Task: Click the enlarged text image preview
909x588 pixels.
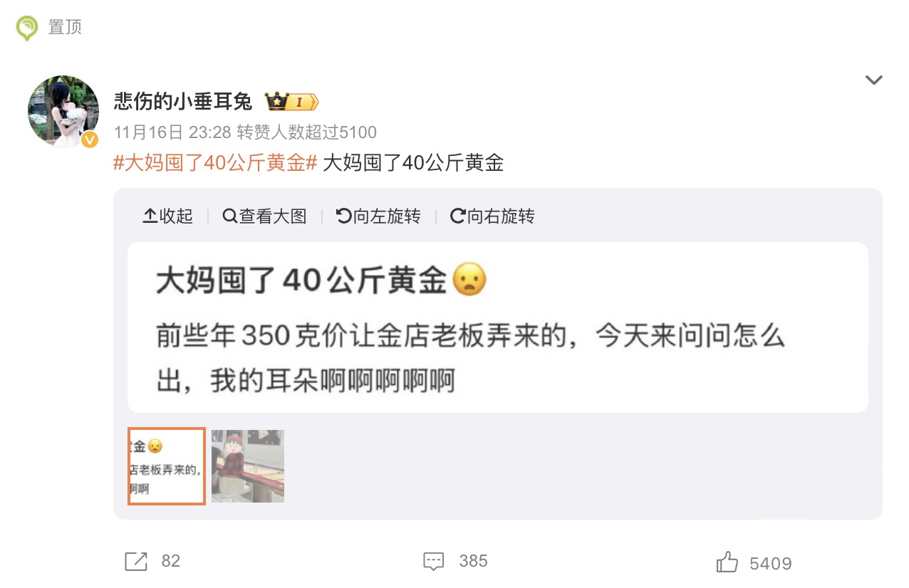Action: pyautogui.click(x=497, y=327)
